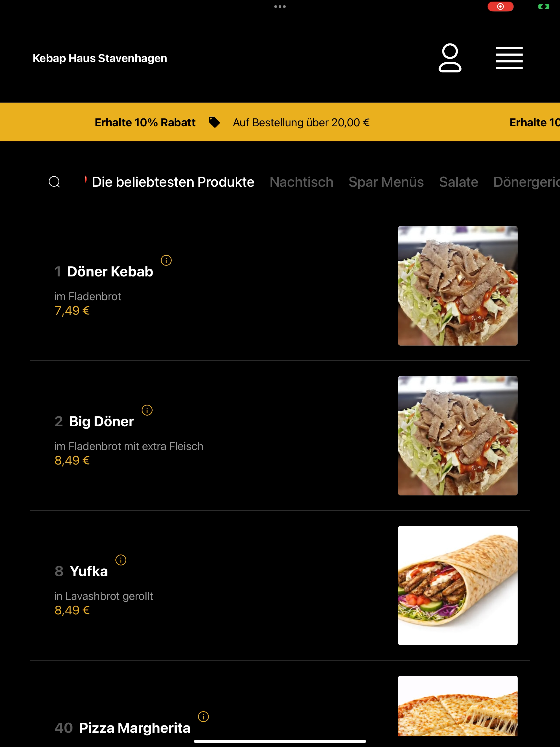Click Auf Bestellung über 20,00 € text
Image resolution: width=560 pixels, height=747 pixels.
(x=301, y=122)
